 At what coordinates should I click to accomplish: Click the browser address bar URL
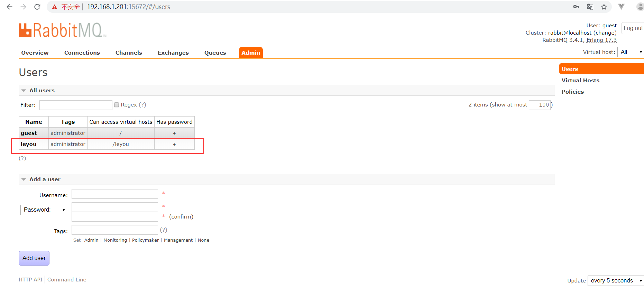128,7
